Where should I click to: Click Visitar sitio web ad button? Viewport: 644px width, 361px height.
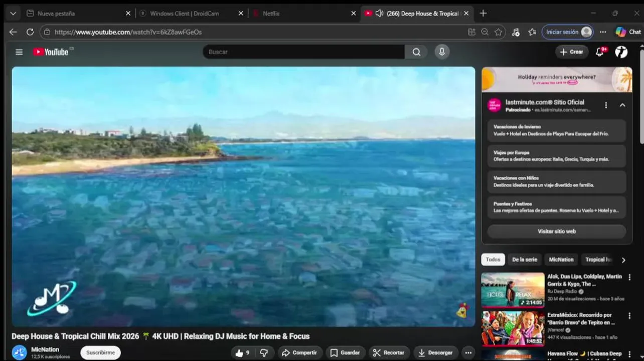(x=557, y=232)
